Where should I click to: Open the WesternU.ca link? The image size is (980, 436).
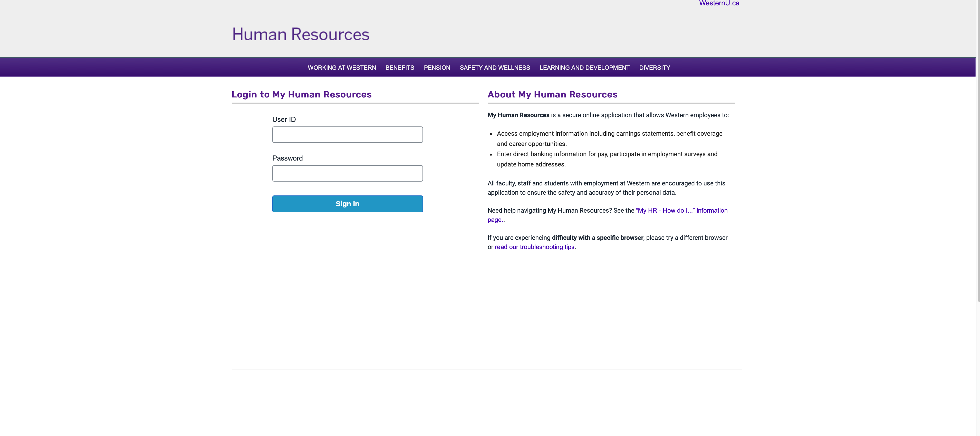pyautogui.click(x=719, y=3)
